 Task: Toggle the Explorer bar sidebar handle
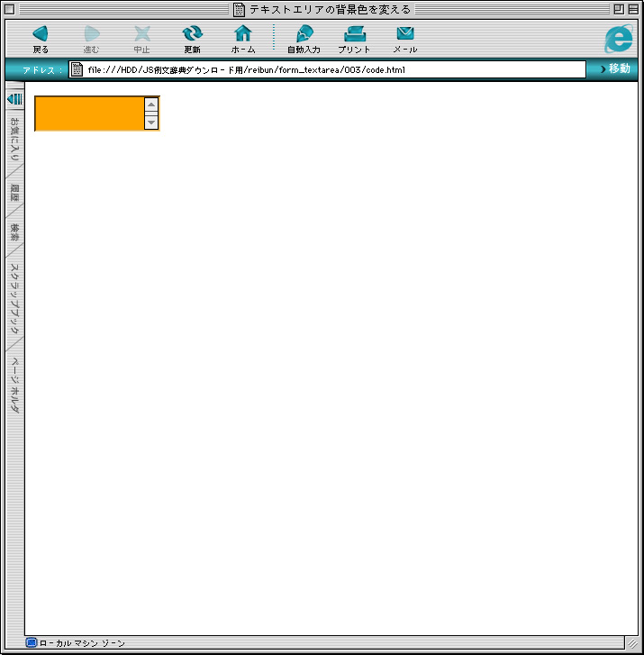(14, 98)
